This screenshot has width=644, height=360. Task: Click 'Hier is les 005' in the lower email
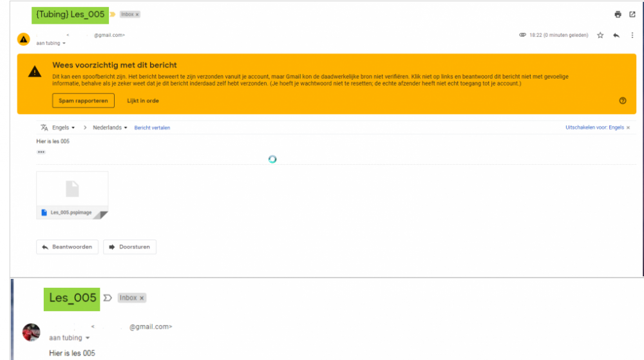(72, 354)
